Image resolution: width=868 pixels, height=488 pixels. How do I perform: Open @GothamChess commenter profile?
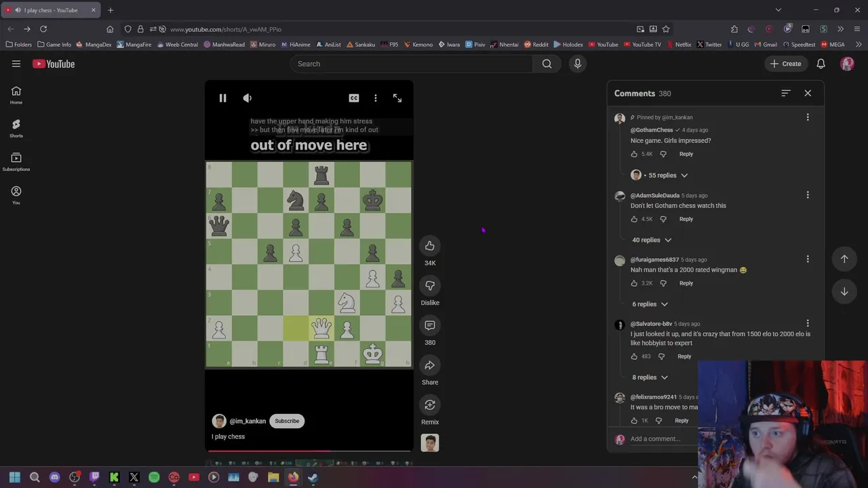pos(652,130)
